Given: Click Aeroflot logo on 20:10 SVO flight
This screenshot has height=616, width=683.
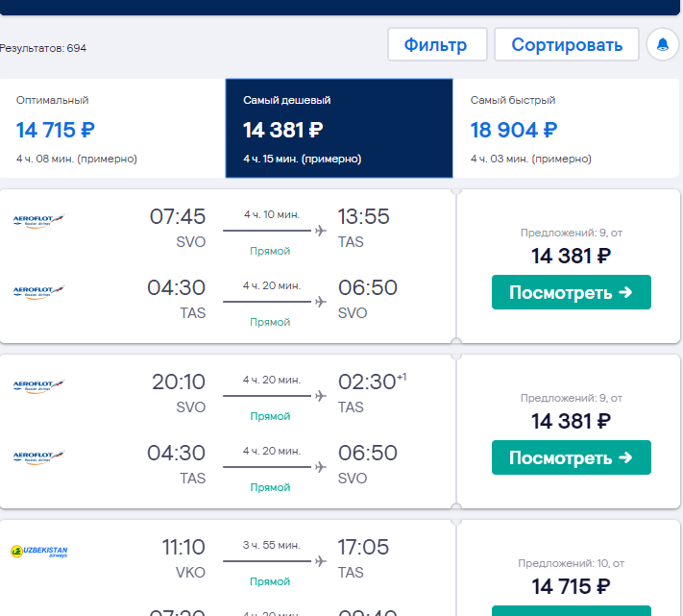Looking at the screenshot, I should click(38, 386).
